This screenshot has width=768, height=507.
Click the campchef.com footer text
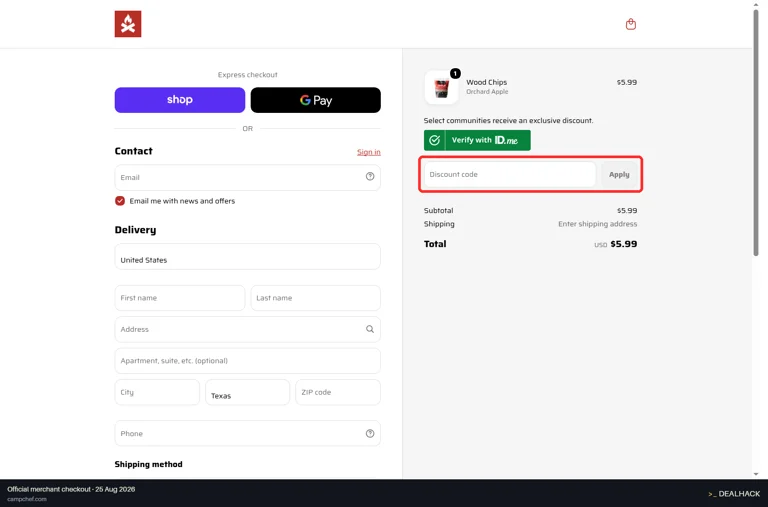point(27,499)
